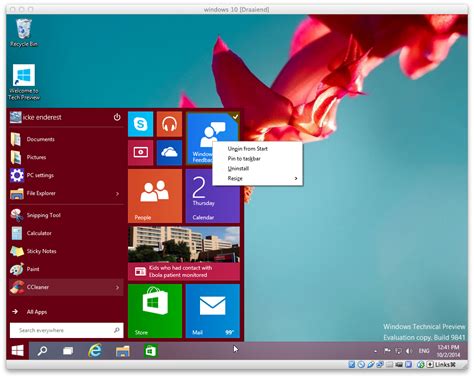Open Store from the taskbar
Image resolution: width=474 pixels, height=378 pixels.
pos(151,351)
